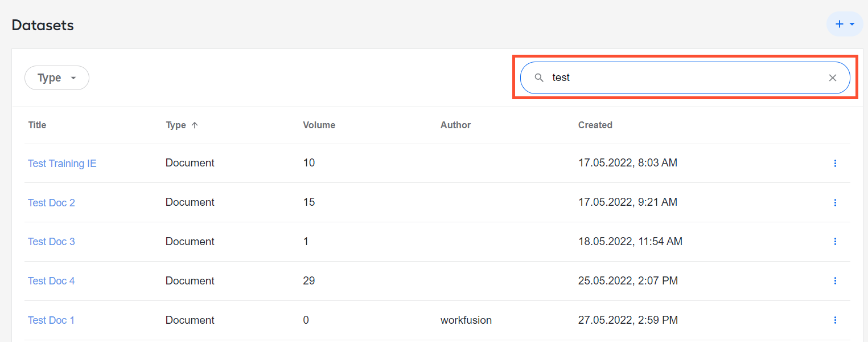Open the Test Training IE dataset
This screenshot has width=868, height=342.
tap(62, 164)
